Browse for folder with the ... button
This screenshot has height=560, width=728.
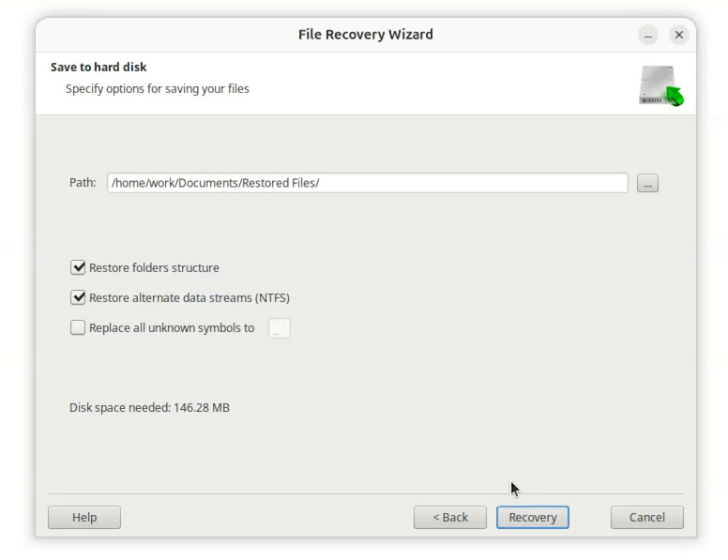click(647, 183)
